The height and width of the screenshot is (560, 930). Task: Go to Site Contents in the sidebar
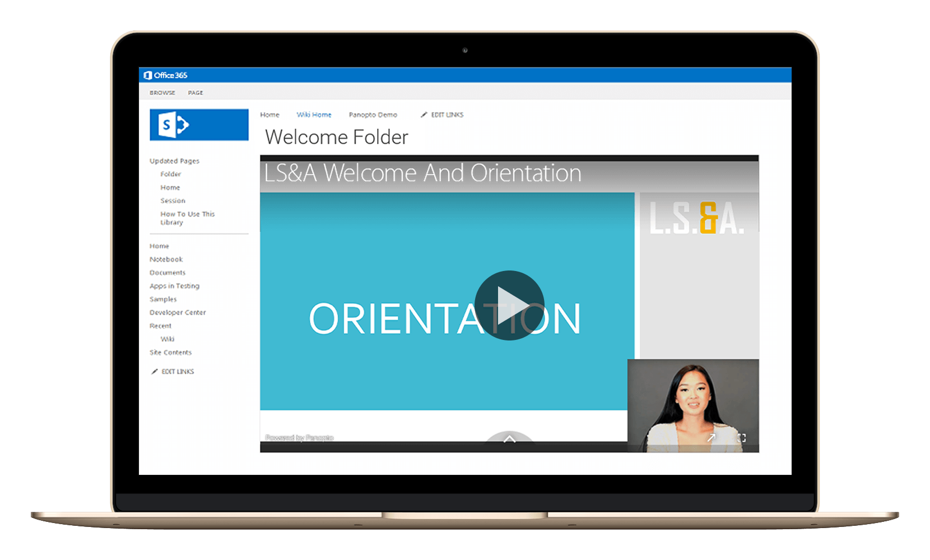(170, 352)
